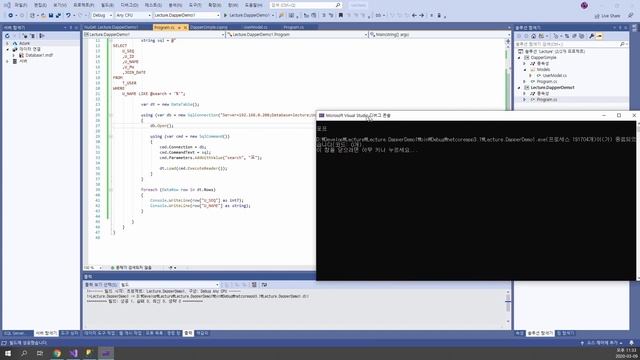Click the Live Share button
The height and width of the screenshot is (360, 640).
pos(607,16)
